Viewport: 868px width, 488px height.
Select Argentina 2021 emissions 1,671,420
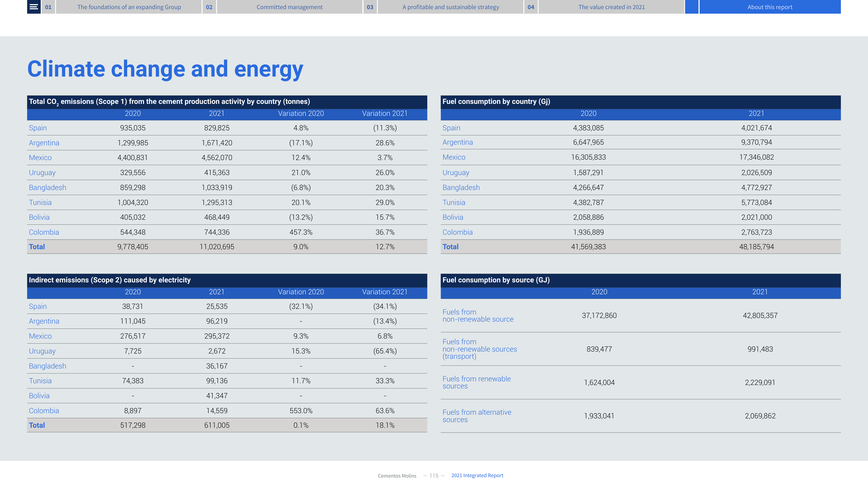[217, 143]
